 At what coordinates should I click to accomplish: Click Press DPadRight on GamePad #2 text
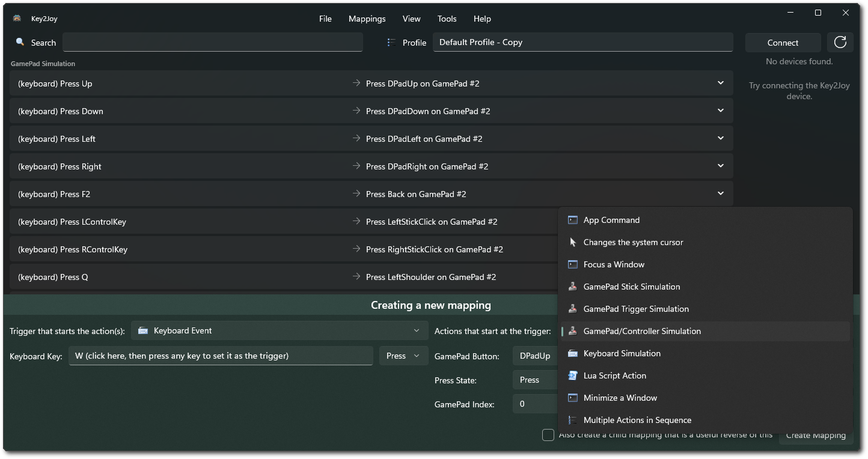coord(427,166)
